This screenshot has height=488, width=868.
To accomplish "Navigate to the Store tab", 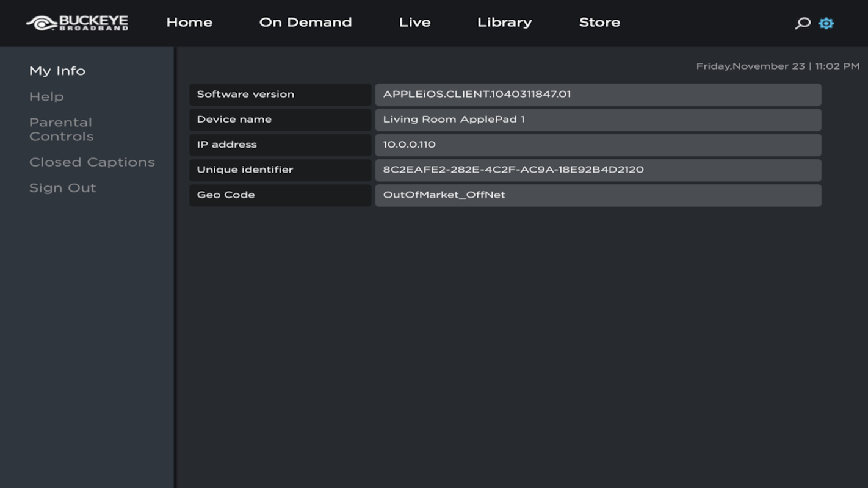I will pos(599,23).
